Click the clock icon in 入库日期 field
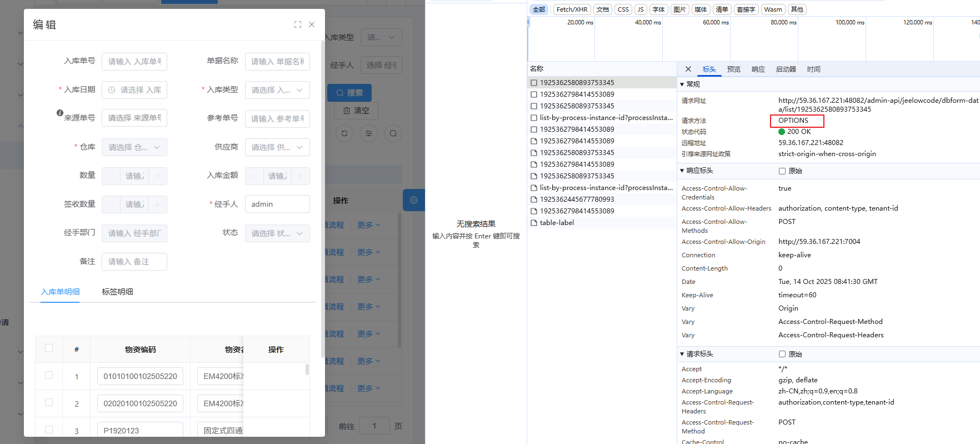980x444 pixels. [x=112, y=90]
